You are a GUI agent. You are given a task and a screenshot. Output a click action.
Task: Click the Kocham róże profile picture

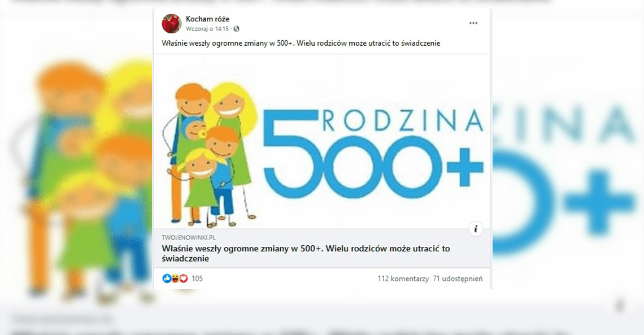tap(172, 23)
